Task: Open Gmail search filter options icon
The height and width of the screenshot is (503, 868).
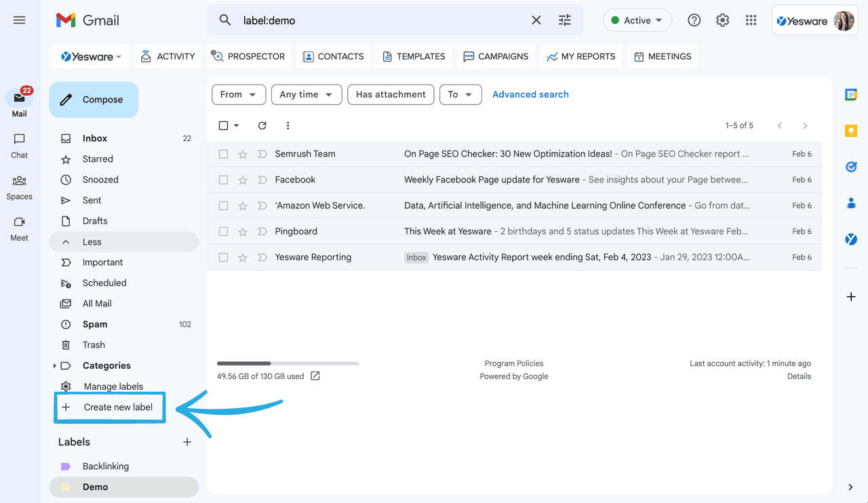Action: [x=565, y=20]
